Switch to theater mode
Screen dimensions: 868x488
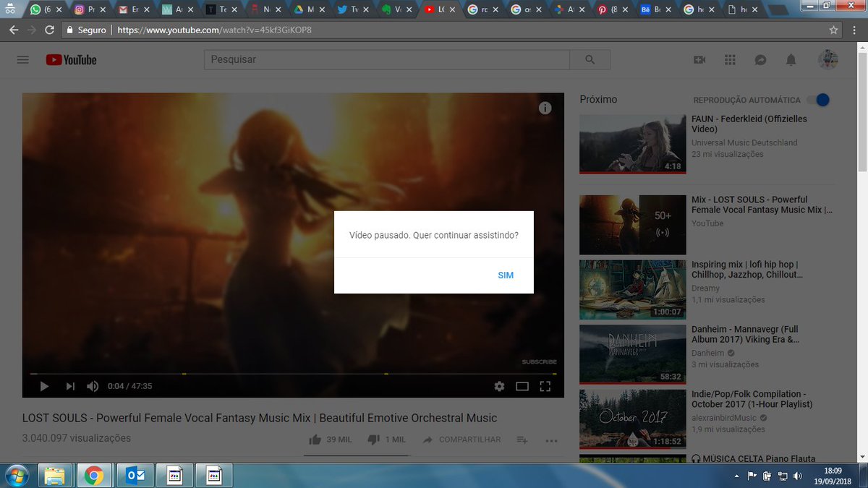tap(522, 386)
